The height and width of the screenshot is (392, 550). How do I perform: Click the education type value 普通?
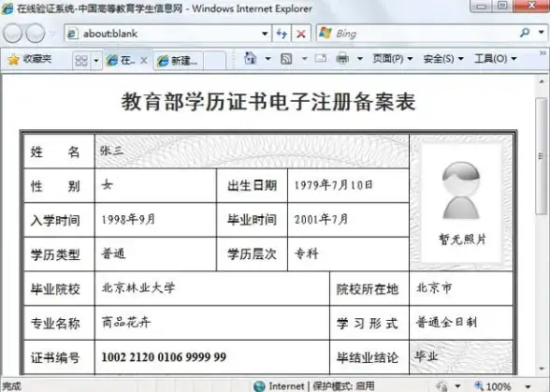tap(113, 254)
